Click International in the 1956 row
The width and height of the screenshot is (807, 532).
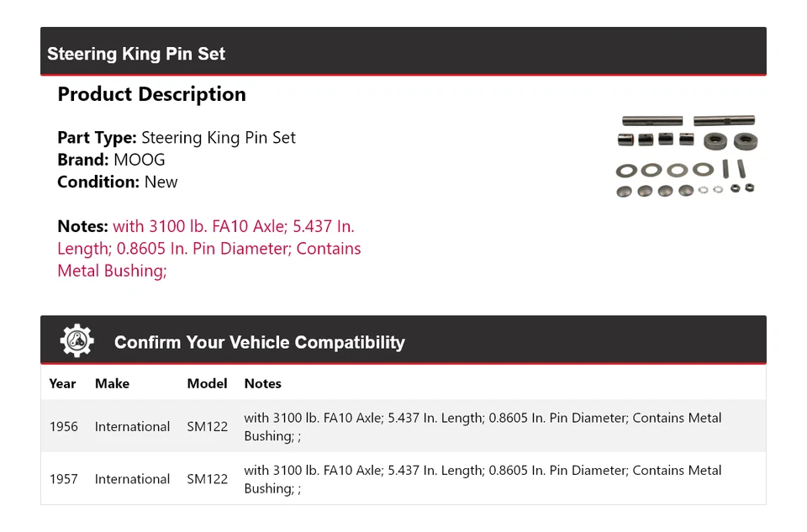coord(132,426)
